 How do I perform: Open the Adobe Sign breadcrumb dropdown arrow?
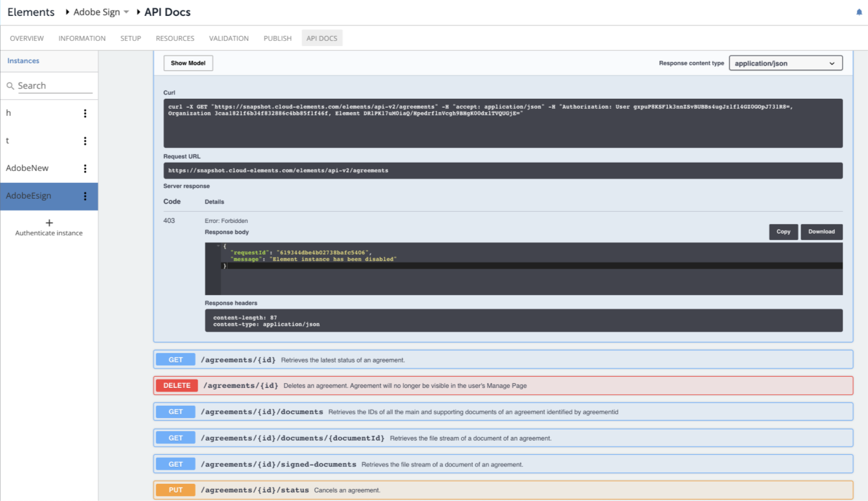click(126, 12)
